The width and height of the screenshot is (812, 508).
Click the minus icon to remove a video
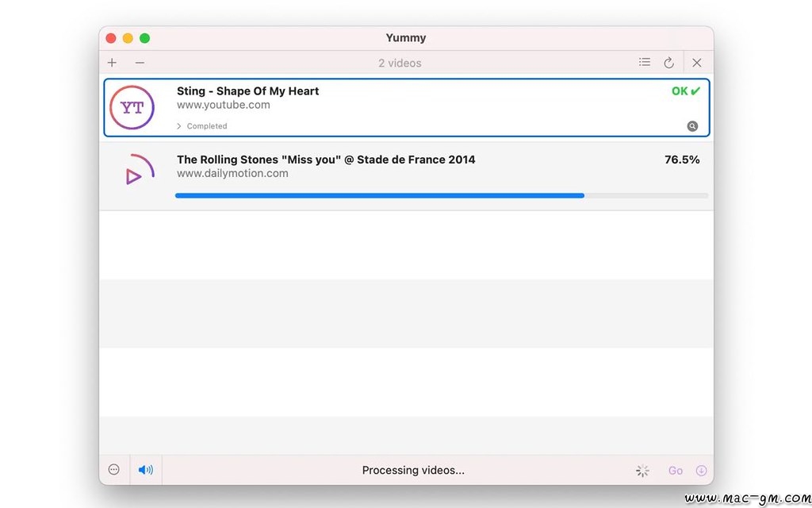(140, 63)
